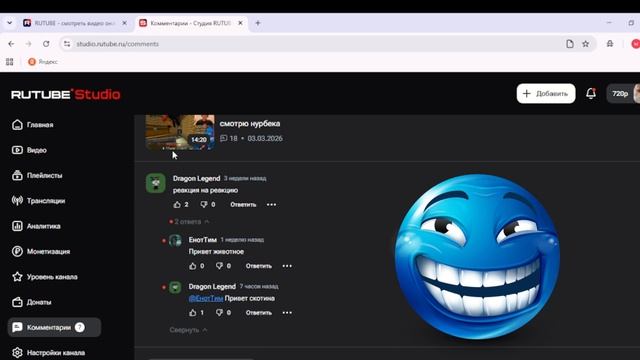
Task: Go back in browser
Action: pos(11,44)
